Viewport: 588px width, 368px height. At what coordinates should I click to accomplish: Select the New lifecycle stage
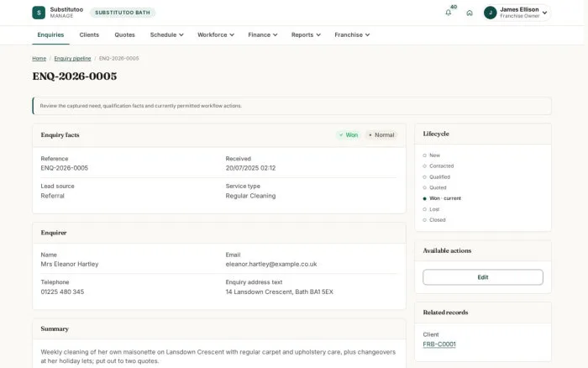pyautogui.click(x=431, y=155)
